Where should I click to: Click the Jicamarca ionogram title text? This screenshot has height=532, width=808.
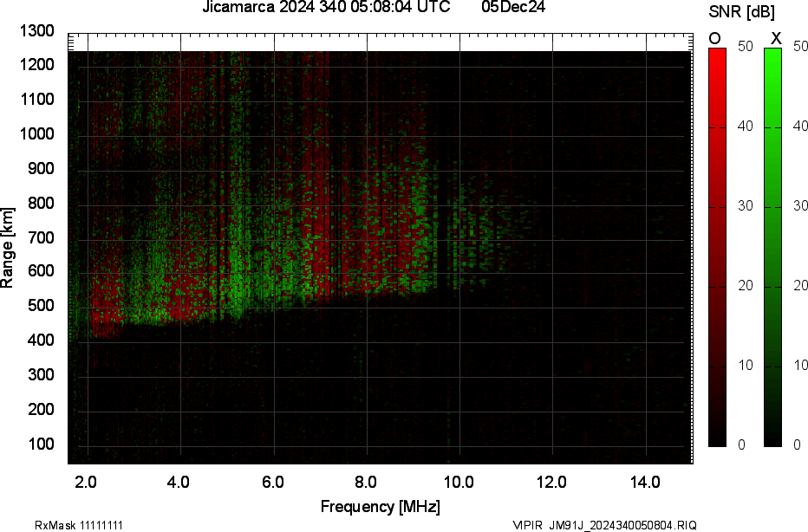(325, 9)
